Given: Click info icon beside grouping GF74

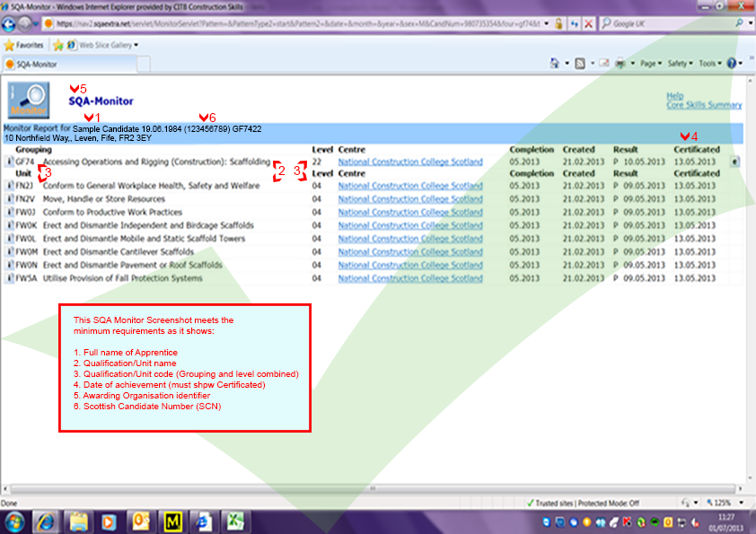Looking at the screenshot, I should coord(9,162).
